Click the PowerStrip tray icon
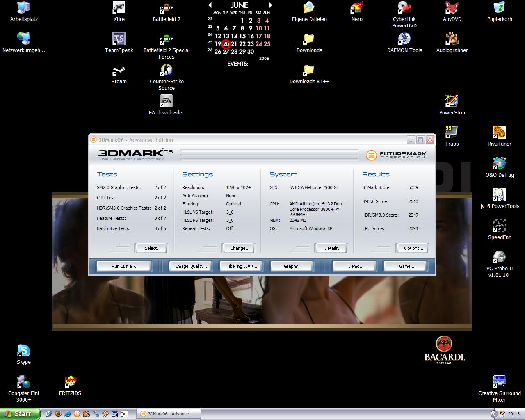 tap(502, 414)
